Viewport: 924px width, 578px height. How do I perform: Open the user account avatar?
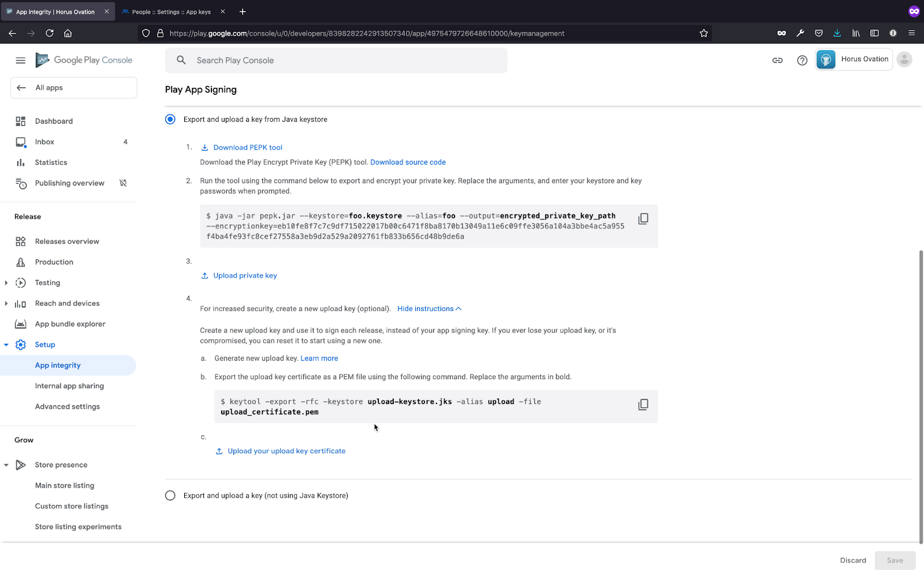click(904, 59)
